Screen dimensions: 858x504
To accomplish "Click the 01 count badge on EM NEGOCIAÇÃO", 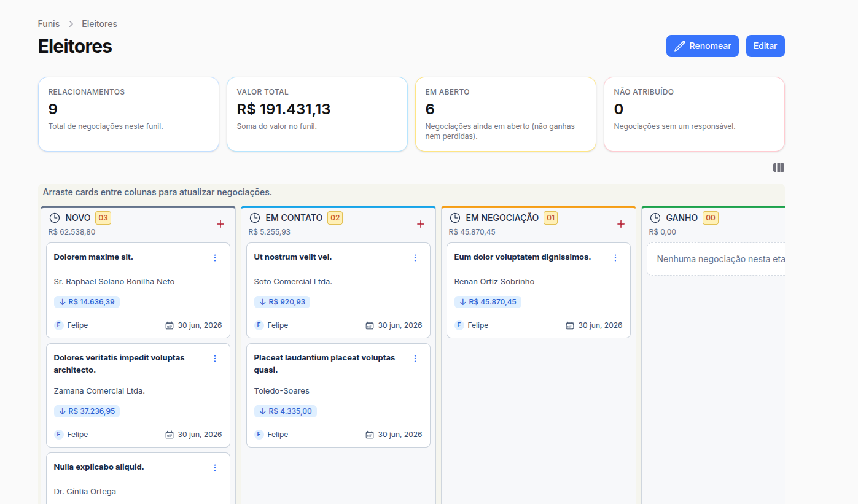I will (x=550, y=218).
